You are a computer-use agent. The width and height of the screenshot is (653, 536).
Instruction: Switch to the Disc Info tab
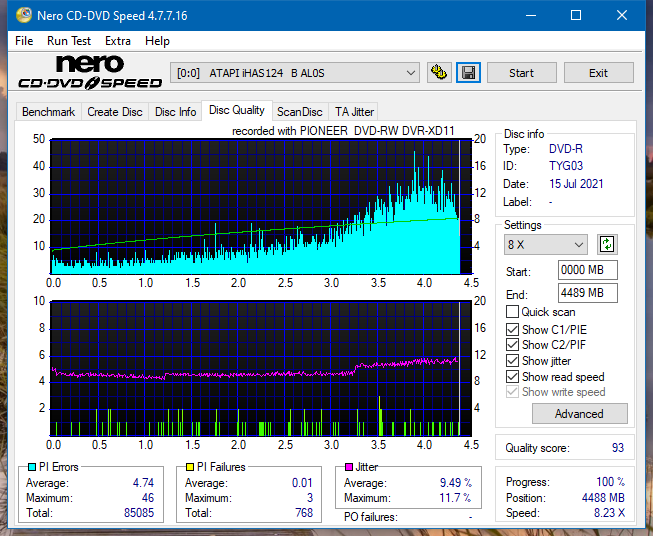pos(175,112)
